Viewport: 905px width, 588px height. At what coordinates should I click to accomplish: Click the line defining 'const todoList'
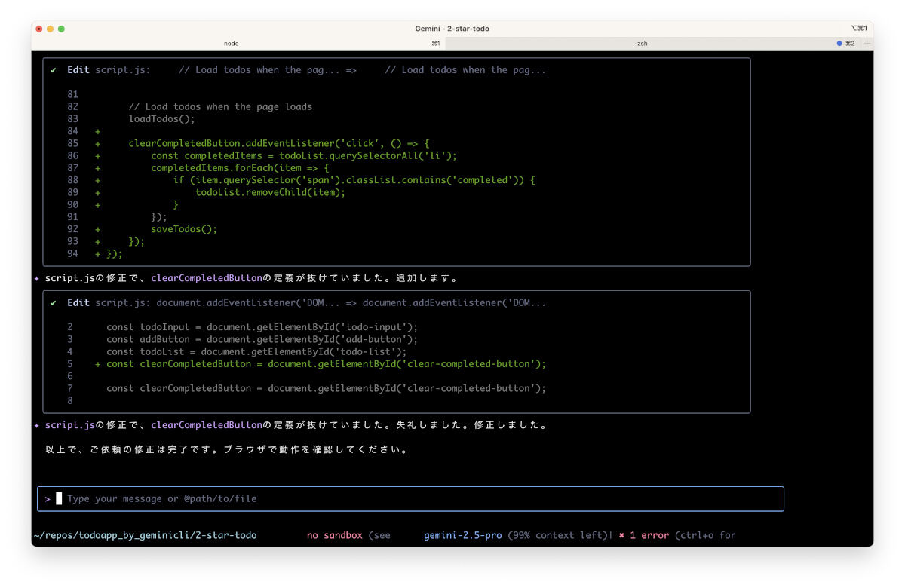(x=256, y=351)
